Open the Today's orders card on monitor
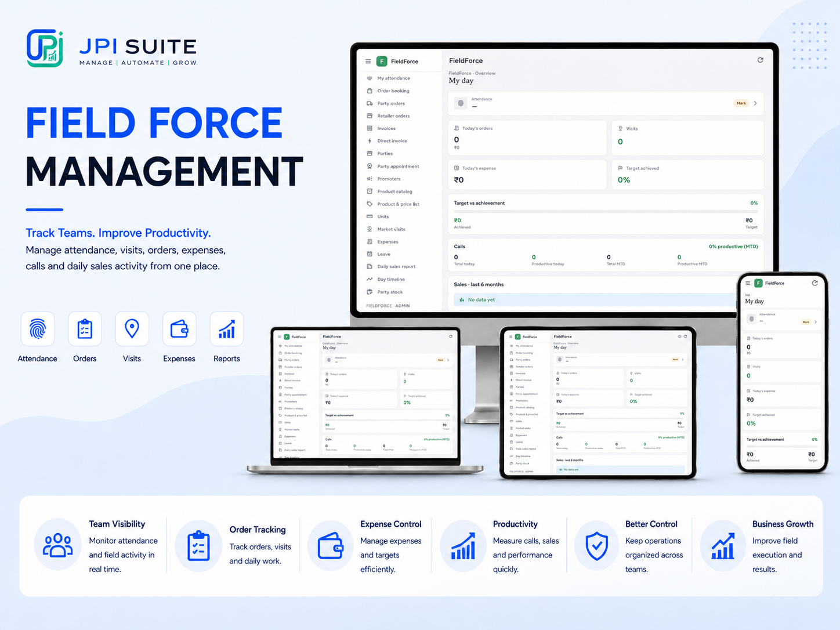The height and width of the screenshot is (630, 840). (x=527, y=138)
